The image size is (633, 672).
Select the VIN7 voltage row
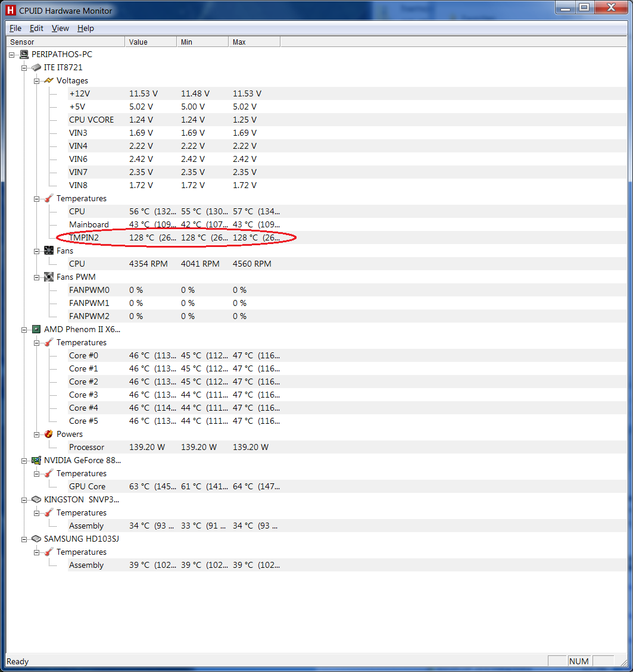[x=347, y=172]
